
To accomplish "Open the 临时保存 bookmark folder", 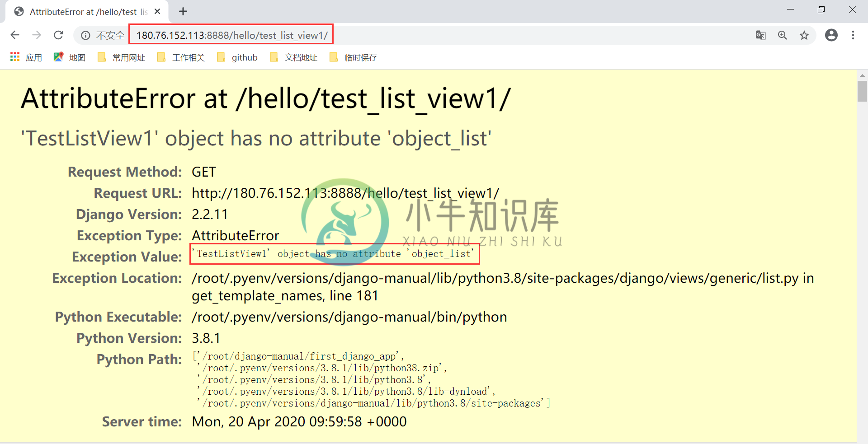I will pos(353,57).
